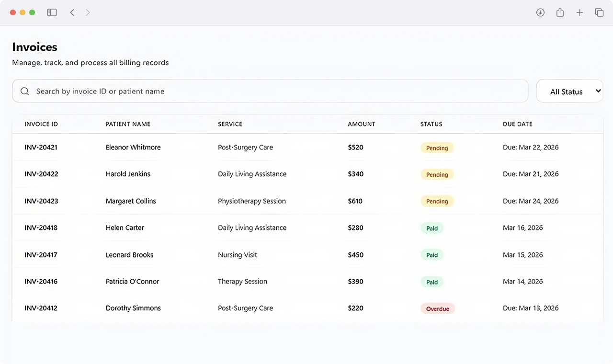
Task: Click patient name Margaret Collins
Action: tap(131, 201)
